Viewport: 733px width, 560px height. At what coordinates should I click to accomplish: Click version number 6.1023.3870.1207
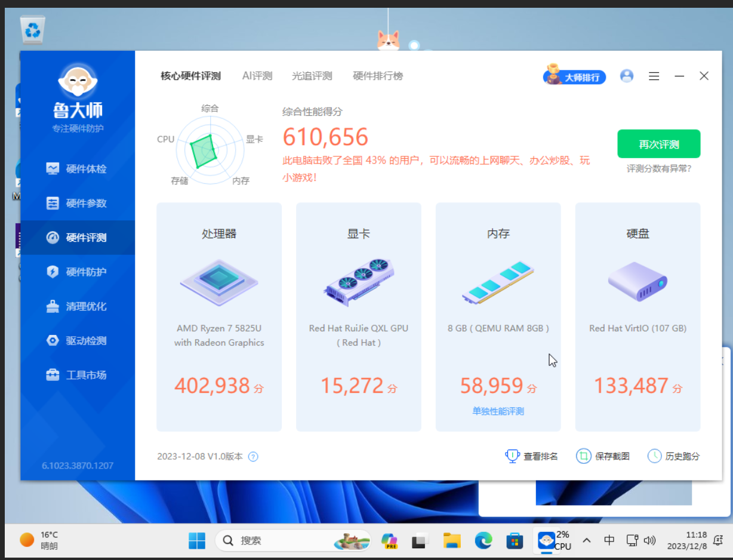tap(78, 466)
